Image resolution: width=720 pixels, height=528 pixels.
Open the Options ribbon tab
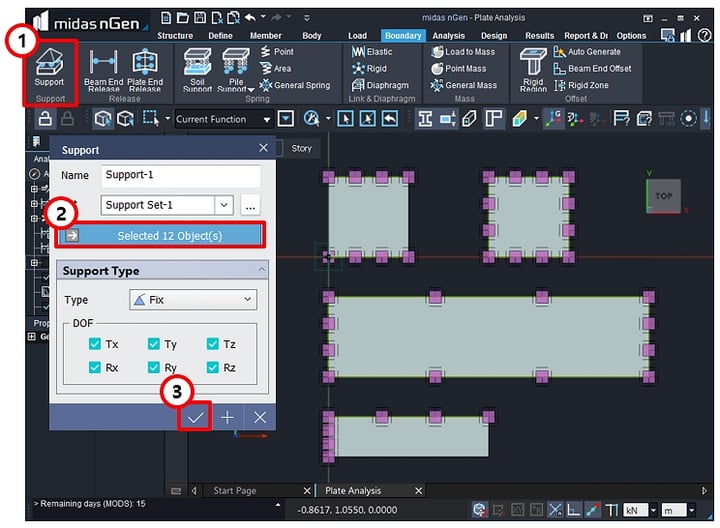pos(631,35)
